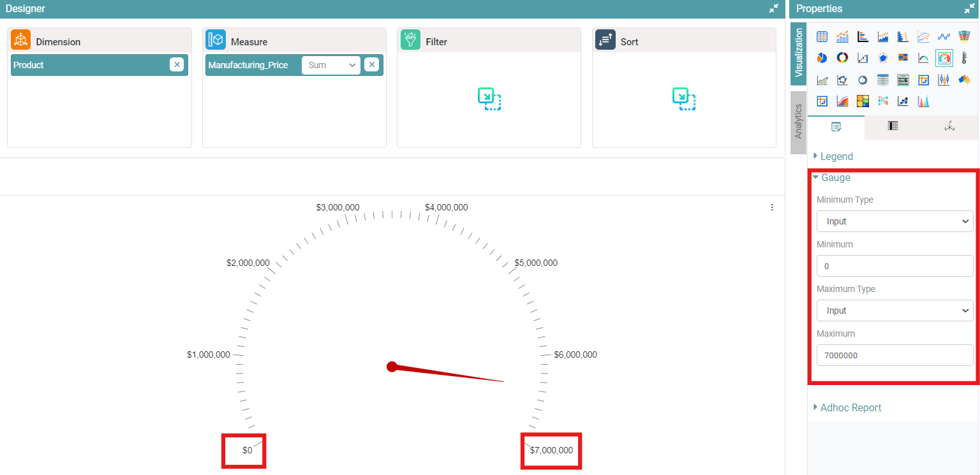Click the Maximum value input field

[895, 355]
